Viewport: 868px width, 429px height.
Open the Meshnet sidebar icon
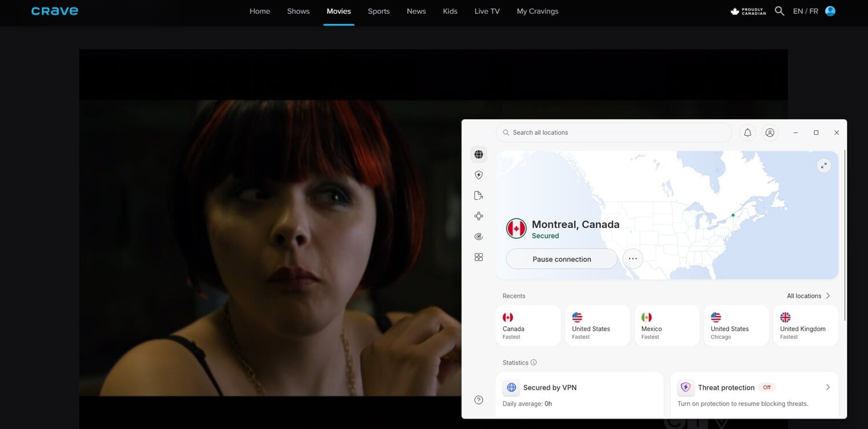(x=479, y=216)
